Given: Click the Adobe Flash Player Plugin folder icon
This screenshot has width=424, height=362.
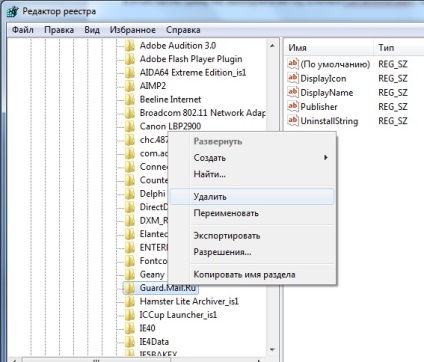Looking at the screenshot, I should [x=130, y=59].
